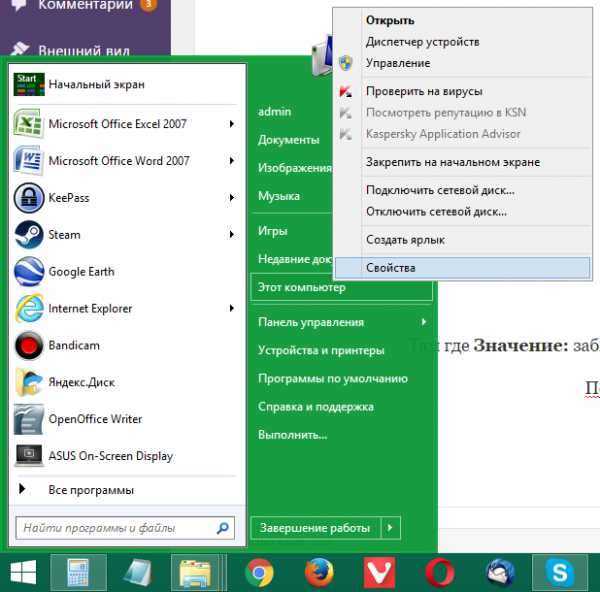This screenshot has height=592, width=600.
Task: Select Закрепить на начальном экране
Action: [x=464, y=162]
